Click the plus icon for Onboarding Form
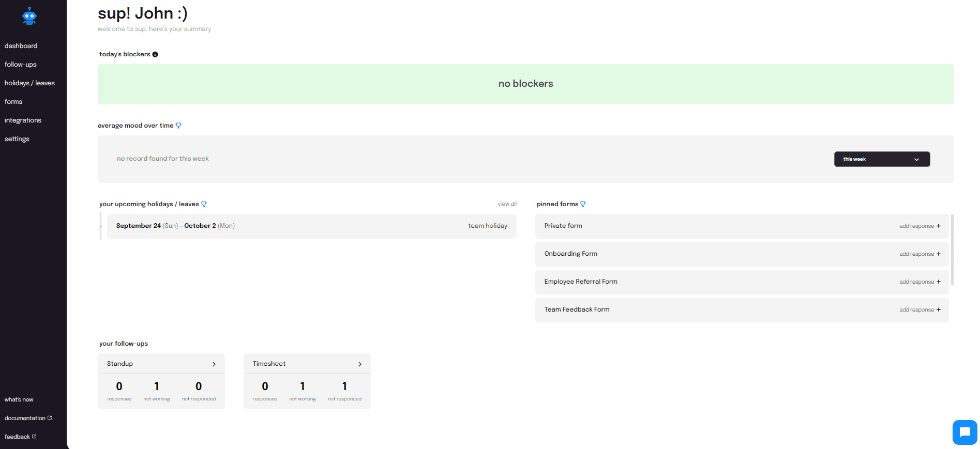Image resolution: width=980 pixels, height=449 pixels. coord(939,254)
